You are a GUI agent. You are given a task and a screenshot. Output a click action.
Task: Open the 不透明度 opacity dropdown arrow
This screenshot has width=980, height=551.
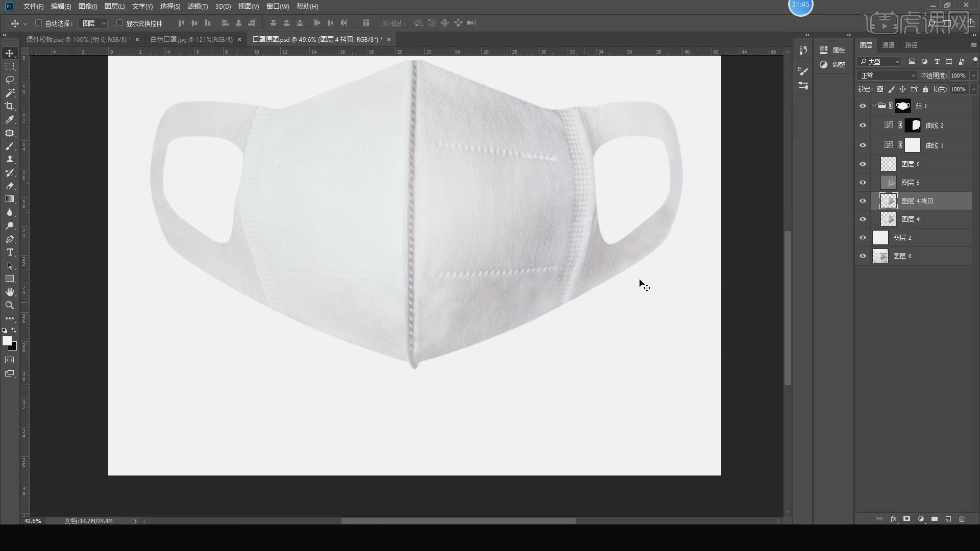click(973, 76)
